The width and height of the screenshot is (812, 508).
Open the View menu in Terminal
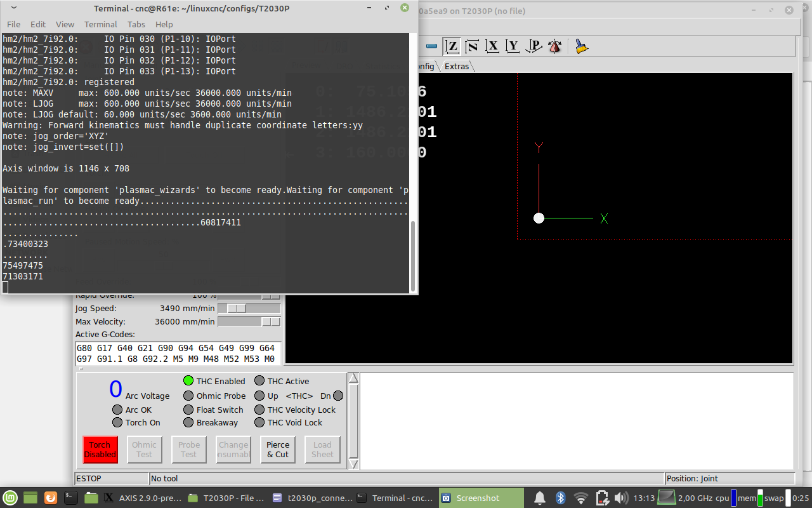tap(65, 24)
